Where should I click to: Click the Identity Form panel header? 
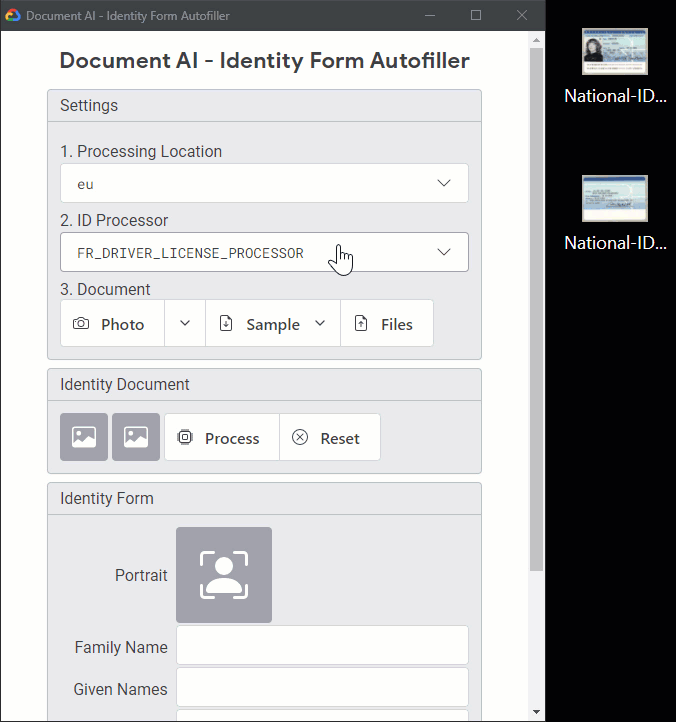[x=264, y=499]
